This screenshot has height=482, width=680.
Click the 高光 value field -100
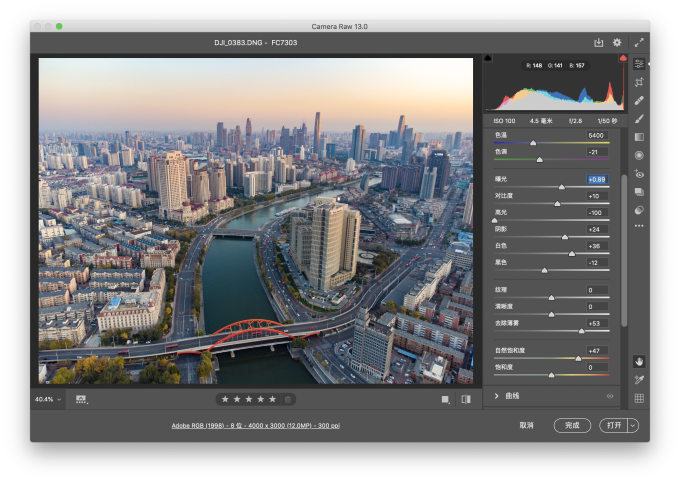pyautogui.click(x=597, y=213)
